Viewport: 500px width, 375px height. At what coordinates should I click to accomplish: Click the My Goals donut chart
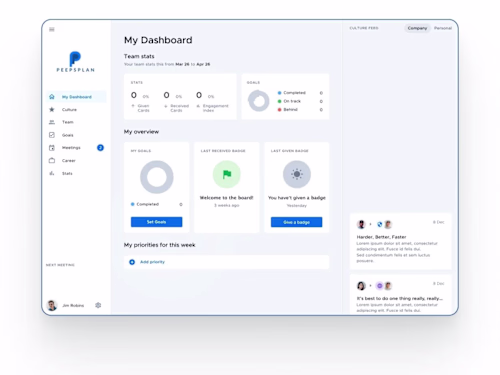pyautogui.click(x=157, y=177)
